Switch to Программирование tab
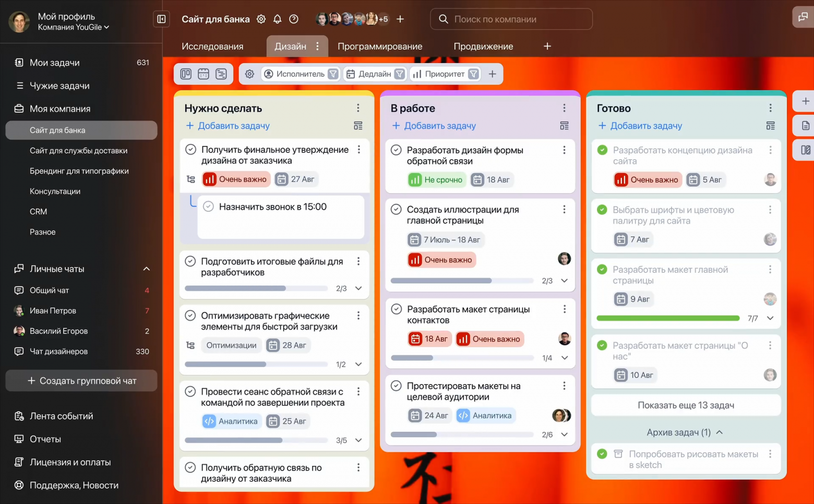Viewport: 814px width, 504px height. pos(379,46)
